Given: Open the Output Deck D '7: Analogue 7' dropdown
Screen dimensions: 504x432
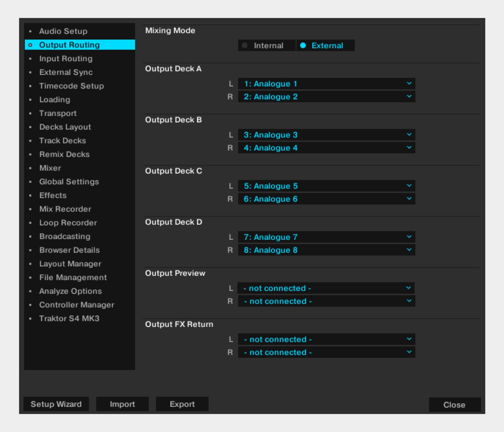Looking at the screenshot, I should pos(326,237).
